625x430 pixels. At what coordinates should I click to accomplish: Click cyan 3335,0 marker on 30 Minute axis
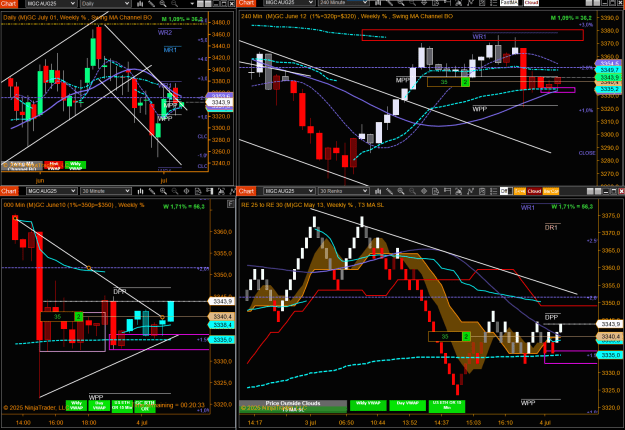click(x=222, y=340)
